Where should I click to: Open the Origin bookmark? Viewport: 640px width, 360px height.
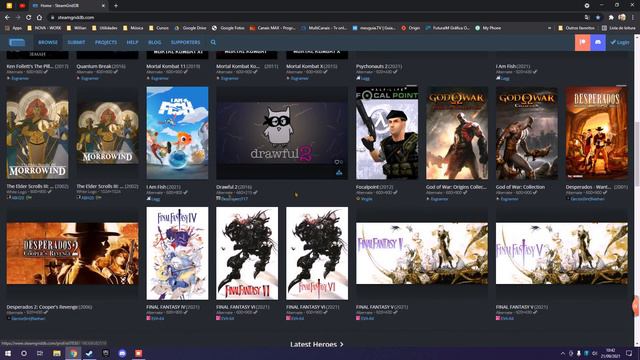click(x=411, y=28)
